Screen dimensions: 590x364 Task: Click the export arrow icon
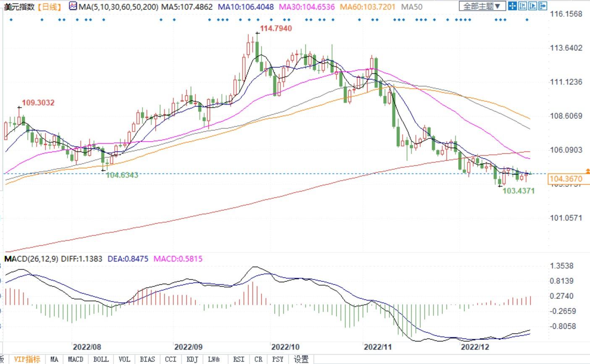543,6
